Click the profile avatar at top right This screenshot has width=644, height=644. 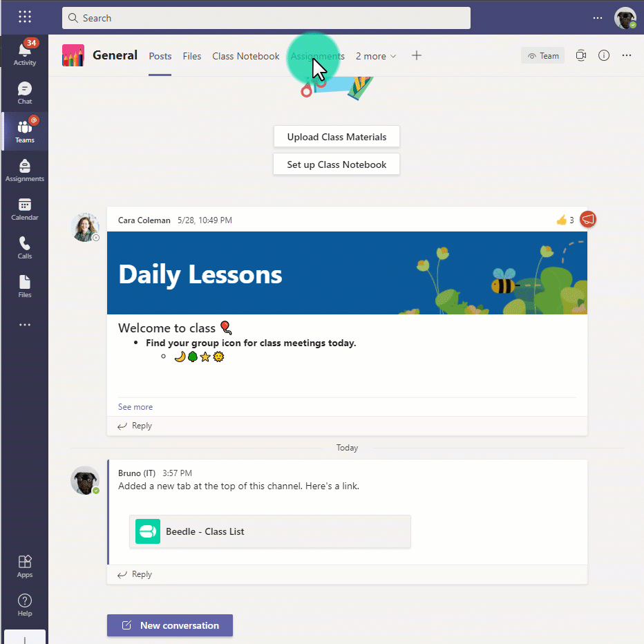point(625,18)
